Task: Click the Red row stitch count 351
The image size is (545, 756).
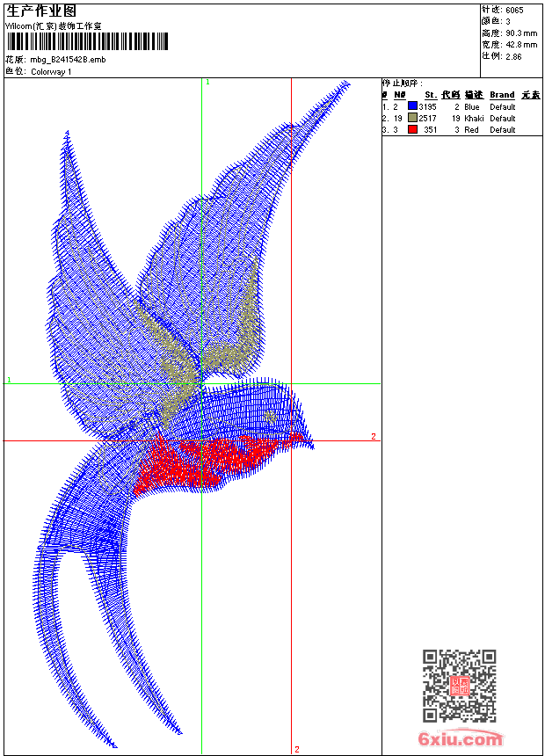Action: [x=430, y=130]
